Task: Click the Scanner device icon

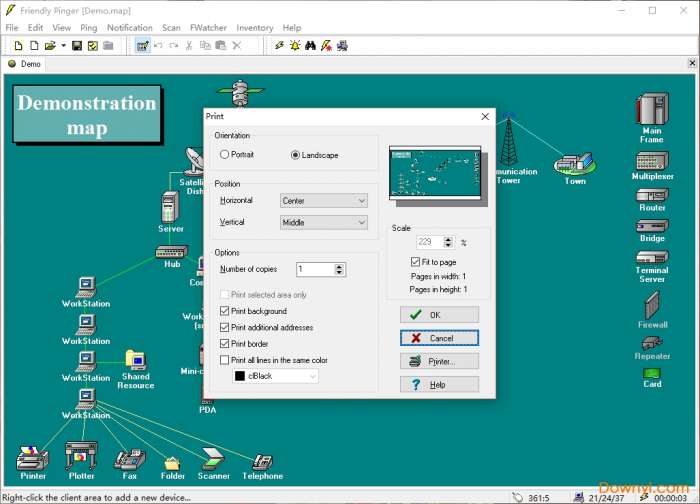Action: click(213, 458)
